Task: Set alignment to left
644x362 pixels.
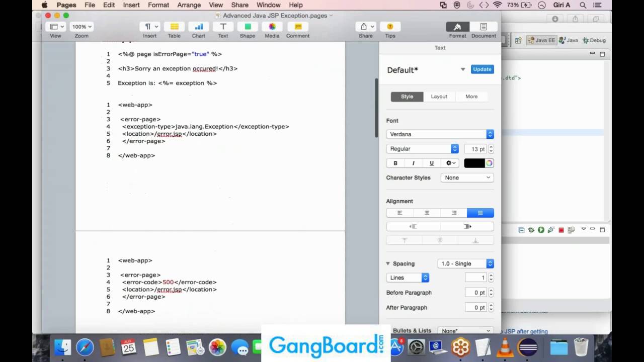Action: click(400, 213)
